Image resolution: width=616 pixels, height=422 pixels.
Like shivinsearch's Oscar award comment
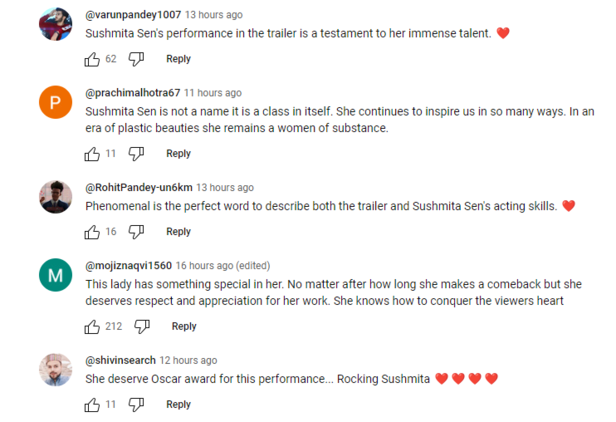point(92,405)
